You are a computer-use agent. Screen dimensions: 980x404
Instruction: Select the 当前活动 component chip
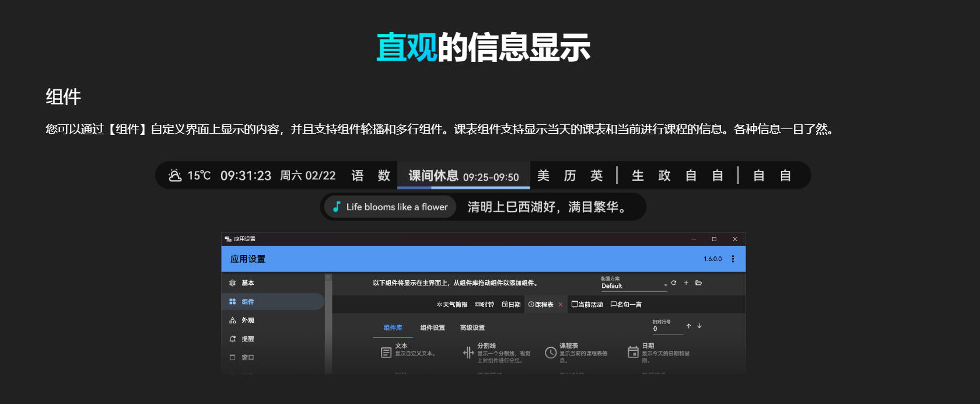tap(587, 305)
